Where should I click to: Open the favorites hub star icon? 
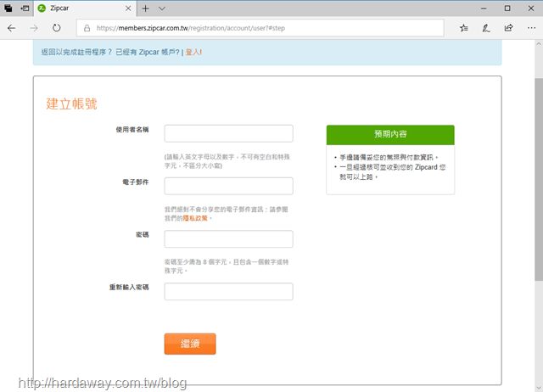tap(464, 28)
